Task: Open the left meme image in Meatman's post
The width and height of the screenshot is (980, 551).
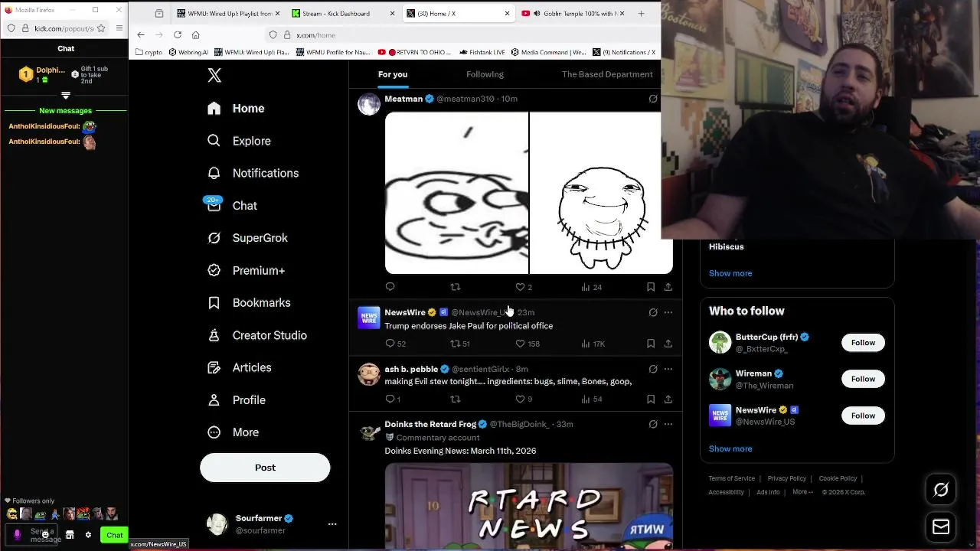Action: [456, 193]
